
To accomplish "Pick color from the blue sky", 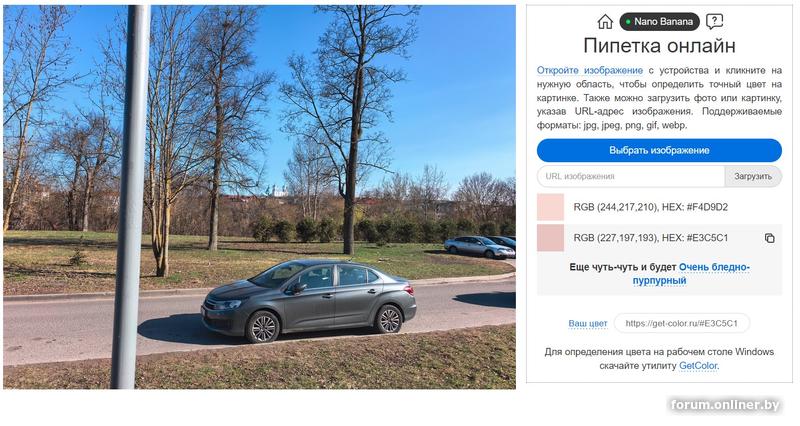I will coord(449,77).
